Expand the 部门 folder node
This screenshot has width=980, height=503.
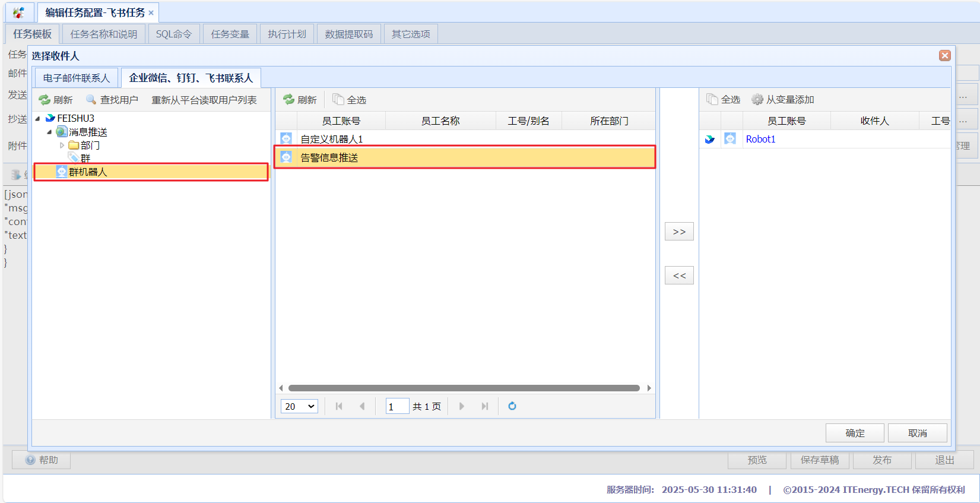coord(62,145)
